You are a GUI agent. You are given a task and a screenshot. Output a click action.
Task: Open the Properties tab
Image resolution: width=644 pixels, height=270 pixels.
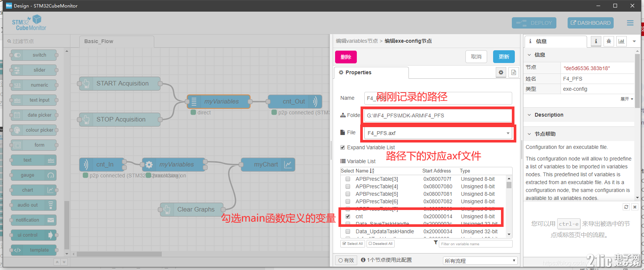click(x=371, y=73)
